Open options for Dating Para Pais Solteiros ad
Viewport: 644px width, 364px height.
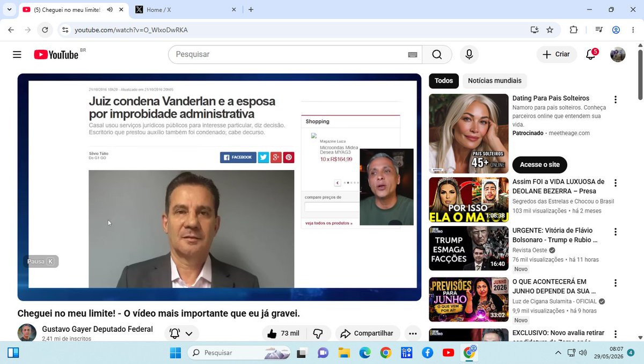[x=616, y=99]
